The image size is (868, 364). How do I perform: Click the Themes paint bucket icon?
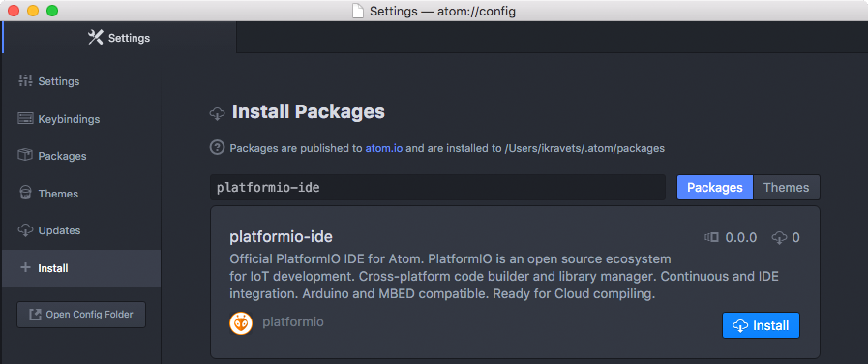pyautogui.click(x=25, y=194)
